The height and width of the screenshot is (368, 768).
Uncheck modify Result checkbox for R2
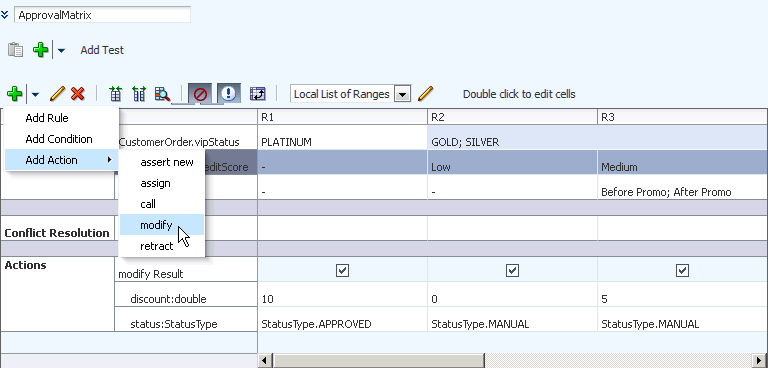click(512, 270)
